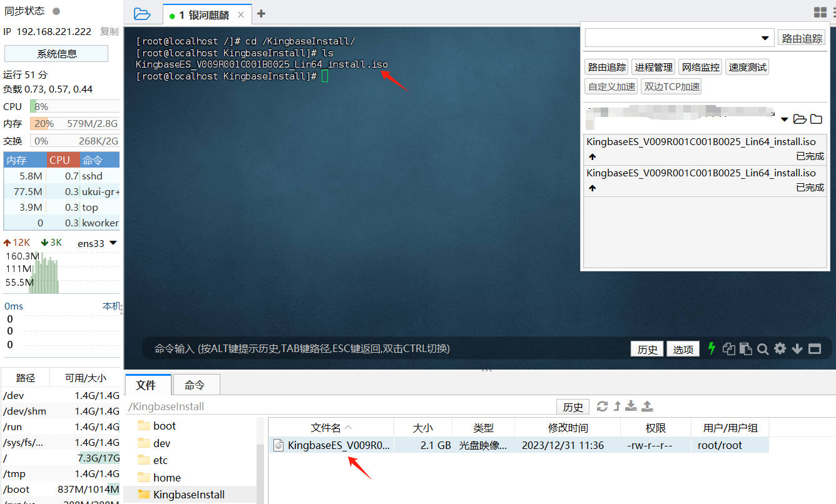This screenshot has width=836, height=504.
Task: Expand the transfer path dropdown arrow
Action: (x=785, y=119)
